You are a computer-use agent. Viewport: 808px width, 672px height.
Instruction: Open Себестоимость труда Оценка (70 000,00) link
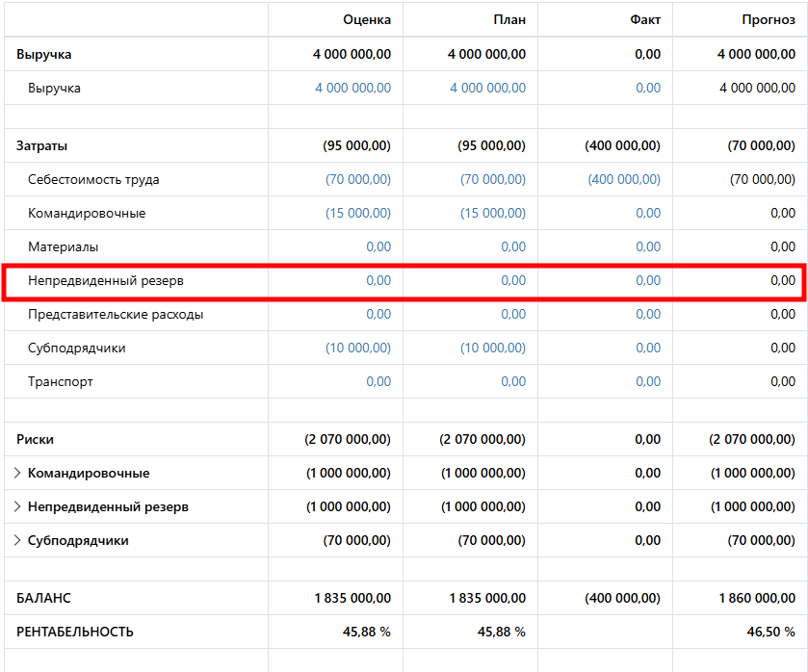point(357,179)
